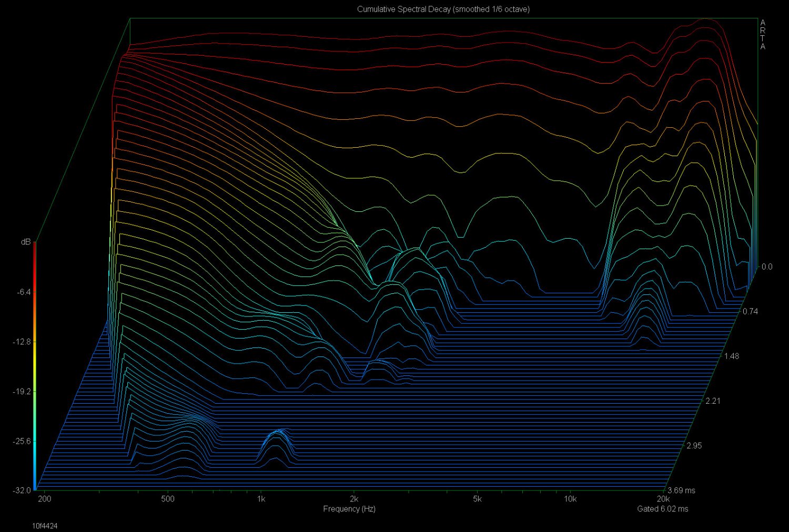This screenshot has width=789, height=532.
Task: Click the '5k' frequency axis label
Action: (477, 499)
